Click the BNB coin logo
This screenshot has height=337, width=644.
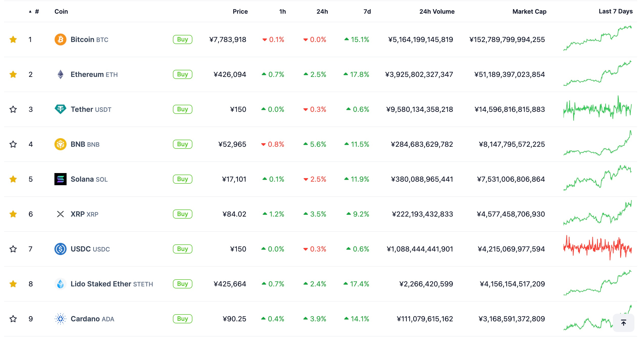click(x=61, y=144)
